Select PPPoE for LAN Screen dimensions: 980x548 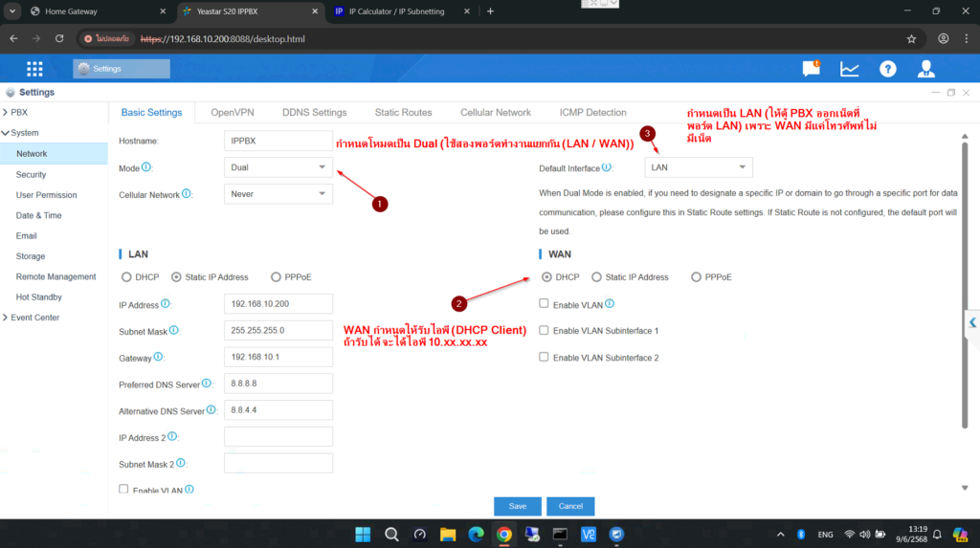tap(276, 276)
